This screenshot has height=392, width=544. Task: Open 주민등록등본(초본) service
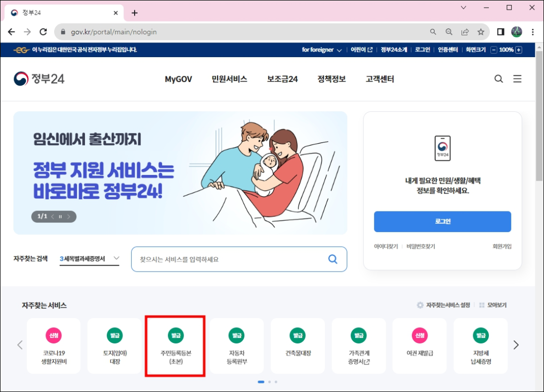pos(176,346)
